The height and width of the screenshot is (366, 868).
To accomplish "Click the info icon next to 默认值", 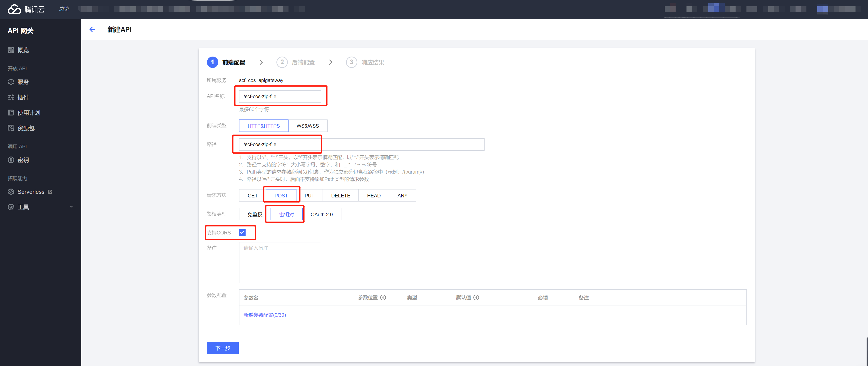I will coord(476,297).
